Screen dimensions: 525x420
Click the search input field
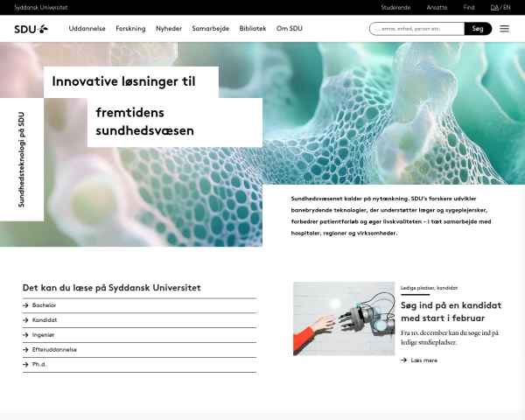[416, 29]
